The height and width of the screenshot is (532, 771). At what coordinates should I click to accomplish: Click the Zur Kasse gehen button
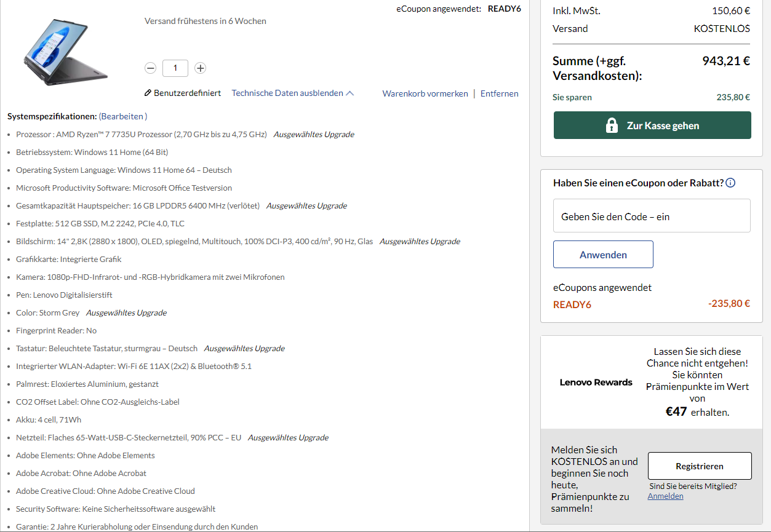click(652, 125)
